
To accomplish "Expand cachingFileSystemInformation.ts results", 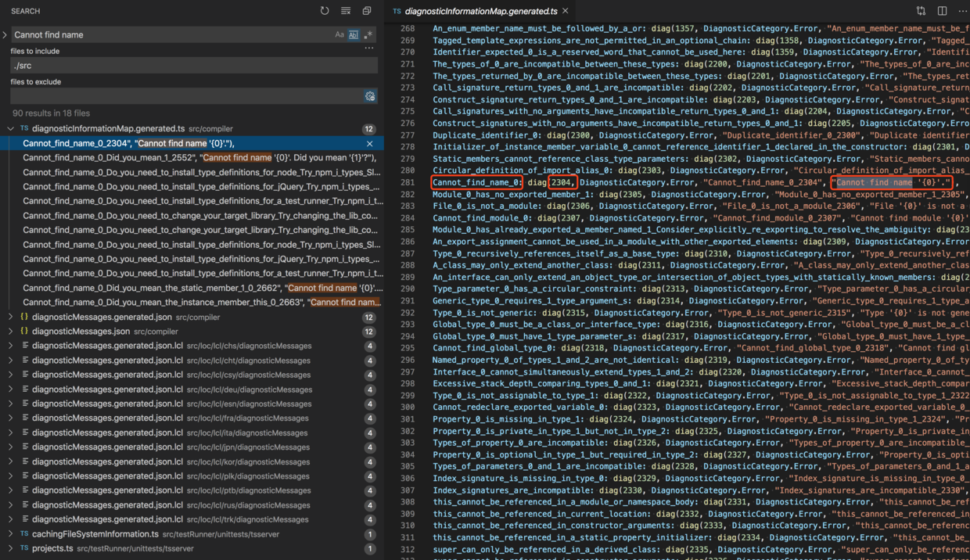I will 10,534.
